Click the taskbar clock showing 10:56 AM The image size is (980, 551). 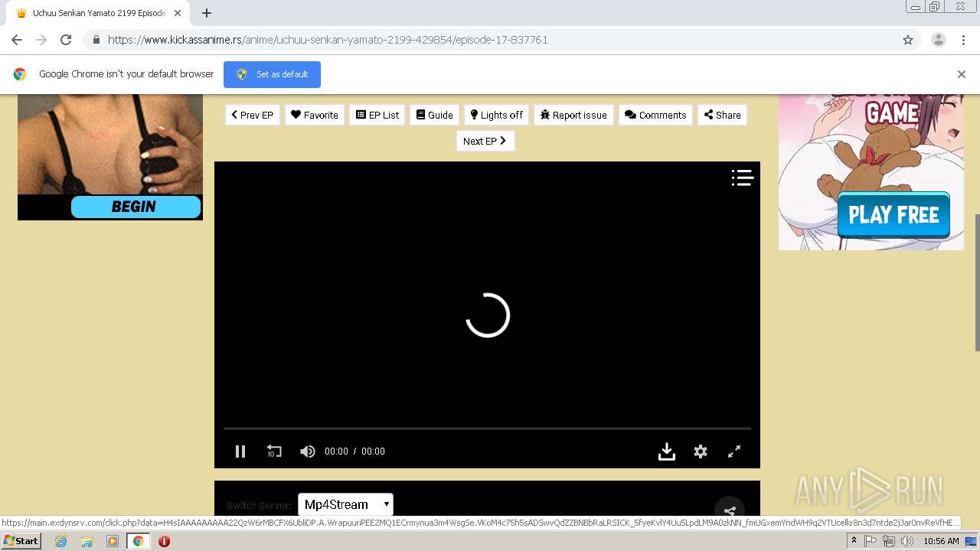point(941,541)
